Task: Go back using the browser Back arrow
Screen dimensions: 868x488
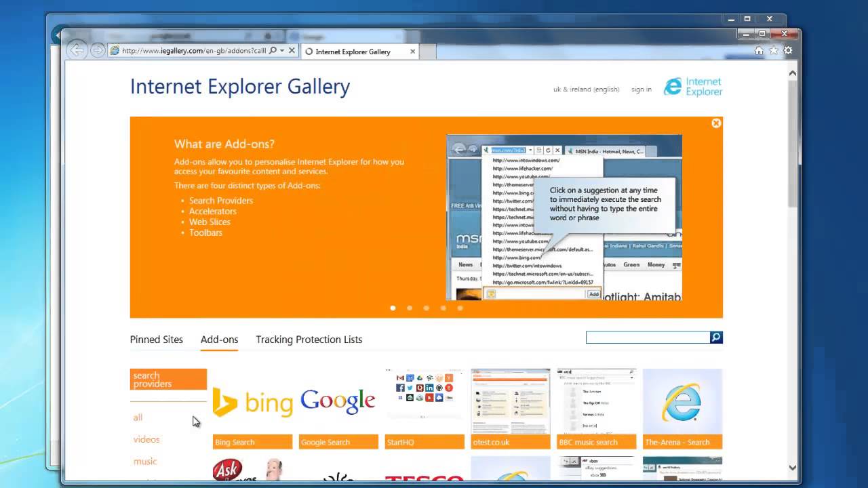Action: (x=77, y=50)
